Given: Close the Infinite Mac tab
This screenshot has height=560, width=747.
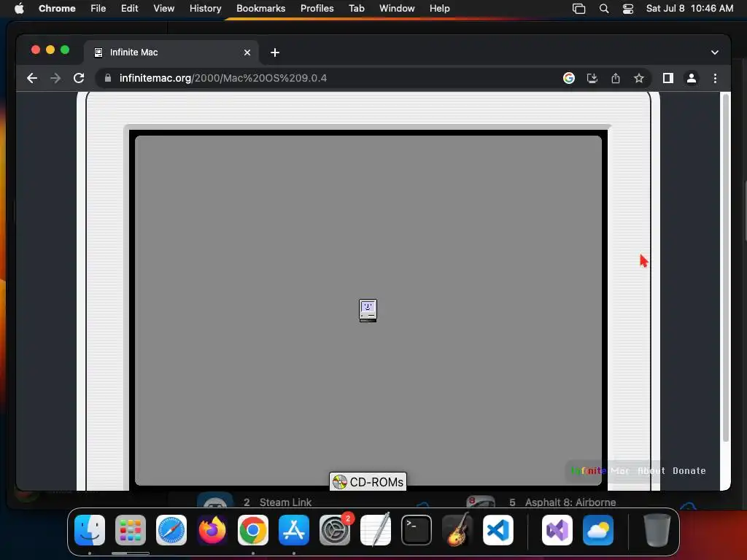Looking at the screenshot, I should point(247,52).
